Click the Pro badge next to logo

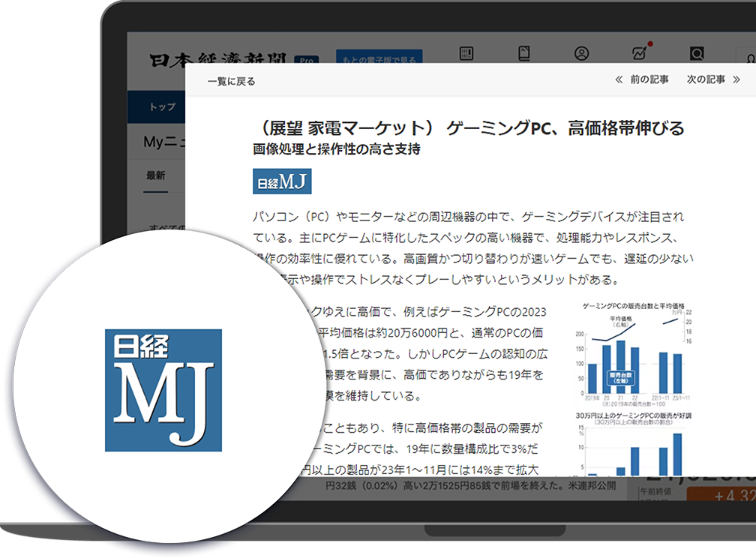[x=306, y=61]
